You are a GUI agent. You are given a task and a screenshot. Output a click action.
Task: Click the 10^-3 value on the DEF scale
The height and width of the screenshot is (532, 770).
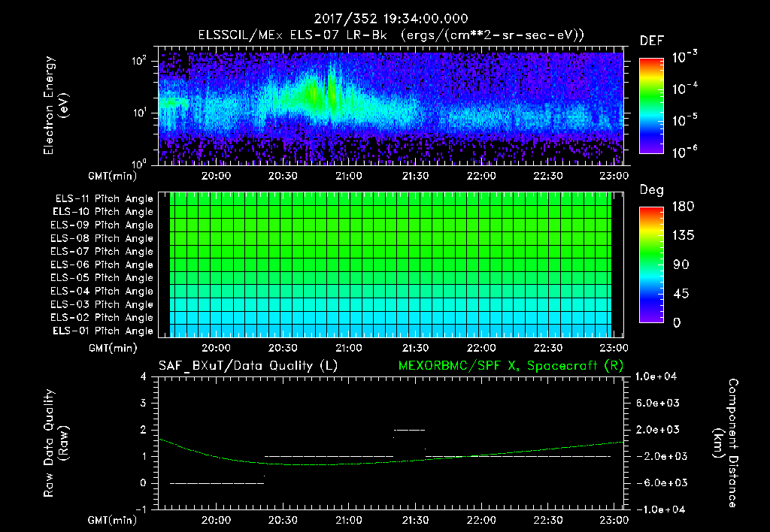pos(684,57)
